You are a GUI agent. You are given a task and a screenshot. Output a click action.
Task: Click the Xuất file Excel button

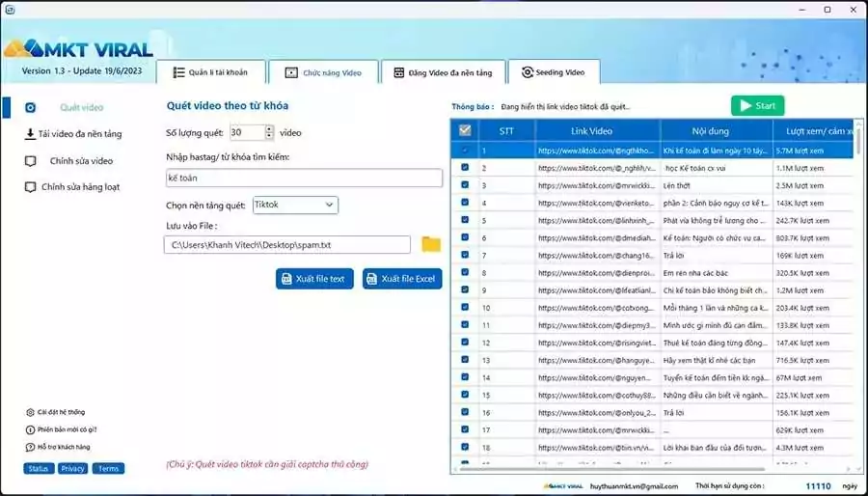pos(402,279)
